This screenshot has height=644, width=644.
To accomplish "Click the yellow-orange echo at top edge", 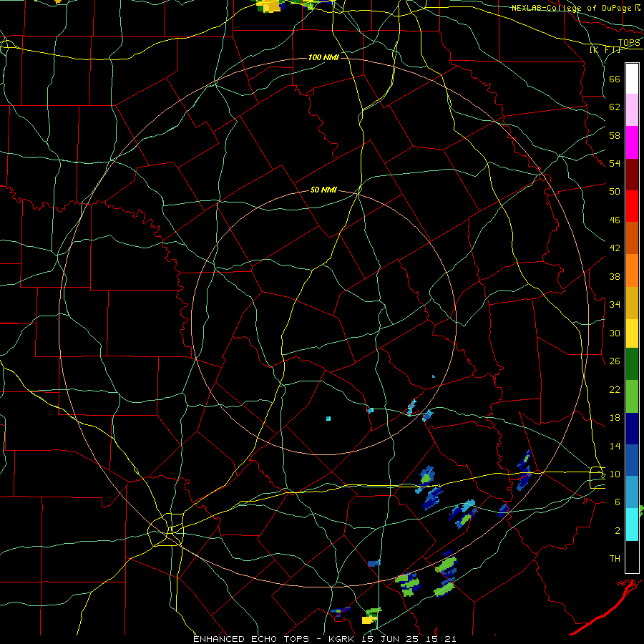I will coord(270,6).
